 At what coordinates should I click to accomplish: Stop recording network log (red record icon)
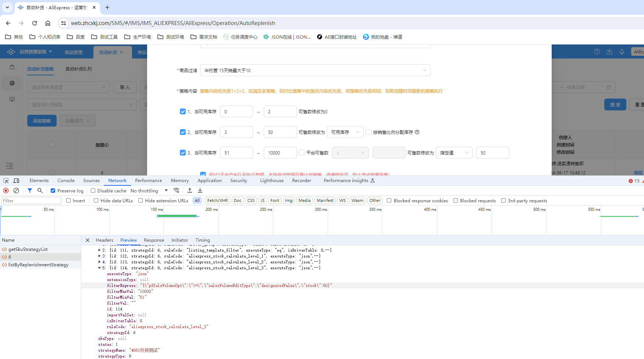[6, 191]
